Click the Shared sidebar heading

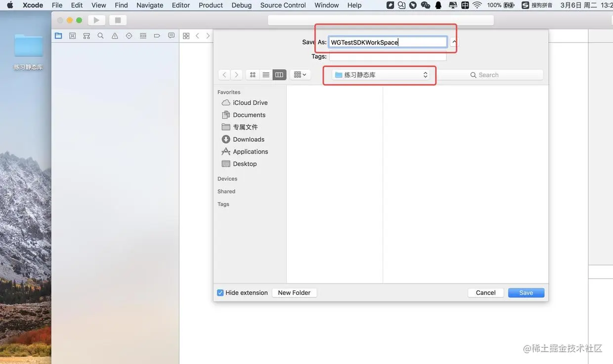pyautogui.click(x=226, y=192)
